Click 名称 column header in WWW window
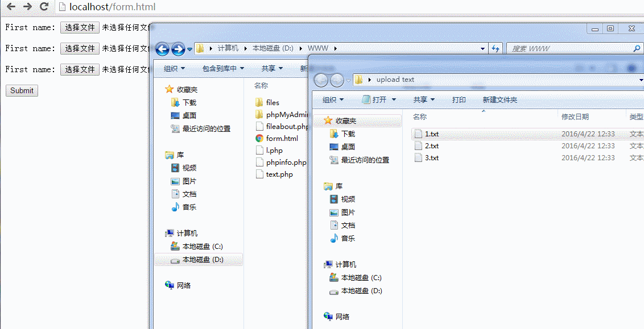Screen dimensions: 644x329 261,86
